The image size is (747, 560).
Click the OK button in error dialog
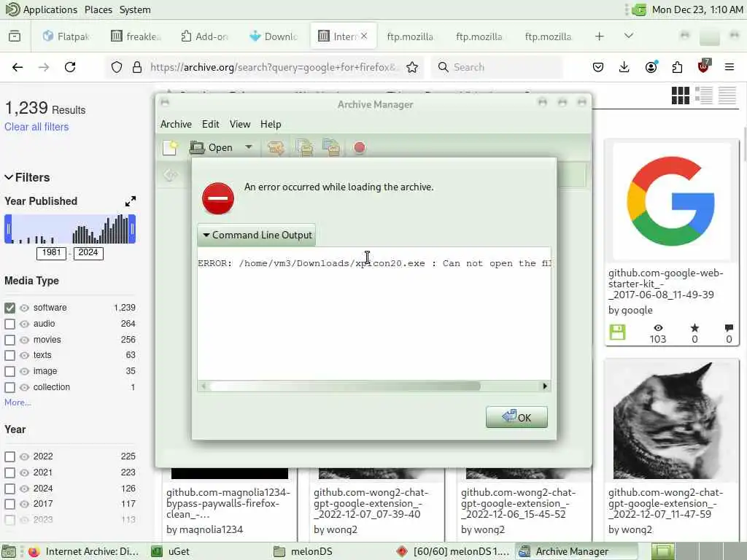point(516,417)
